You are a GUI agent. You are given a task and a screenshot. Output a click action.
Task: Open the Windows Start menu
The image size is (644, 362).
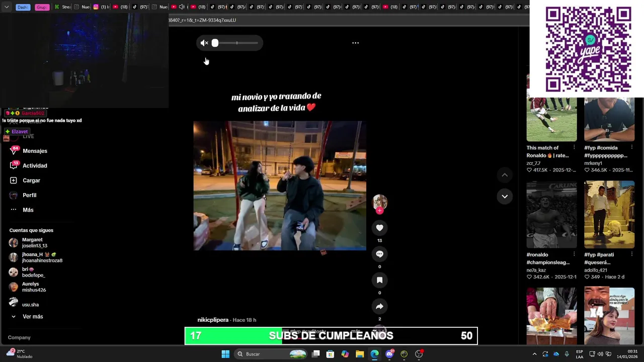coord(225,354)
